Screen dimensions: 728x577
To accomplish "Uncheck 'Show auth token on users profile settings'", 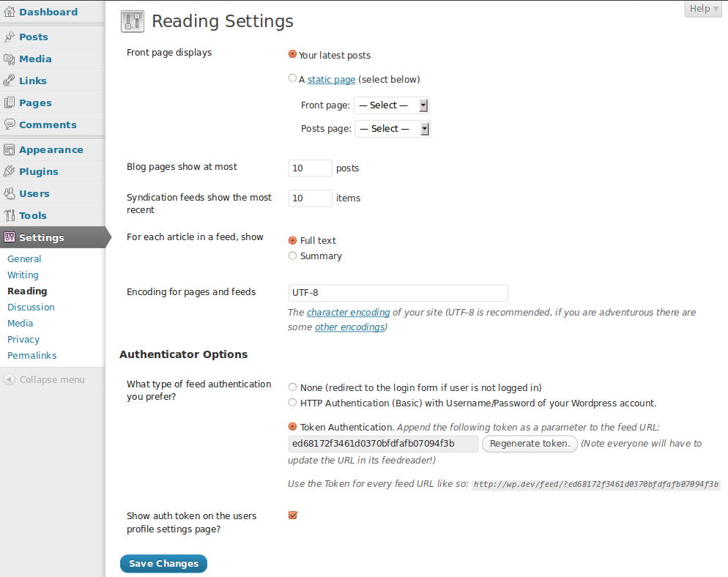I will 293,515.
